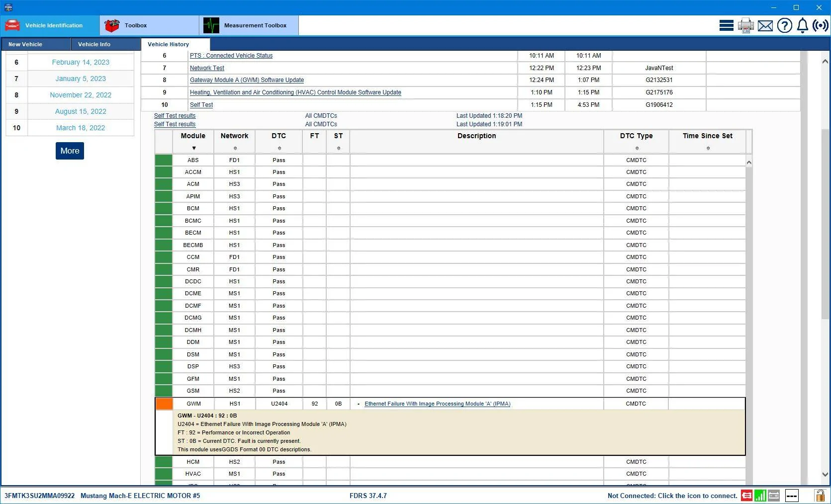
Task: Click scroll-down arrow of main page scrollbar
Action: pos(826,474)
